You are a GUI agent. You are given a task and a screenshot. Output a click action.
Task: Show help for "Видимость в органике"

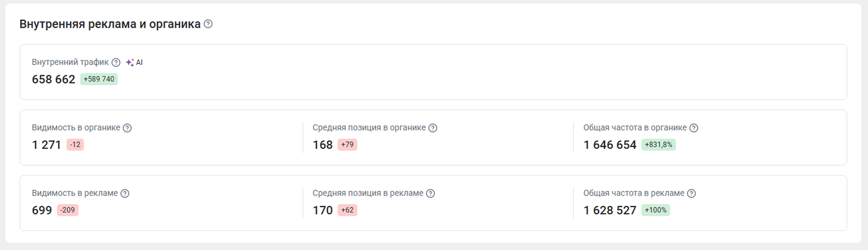click(x=127, y=128)
